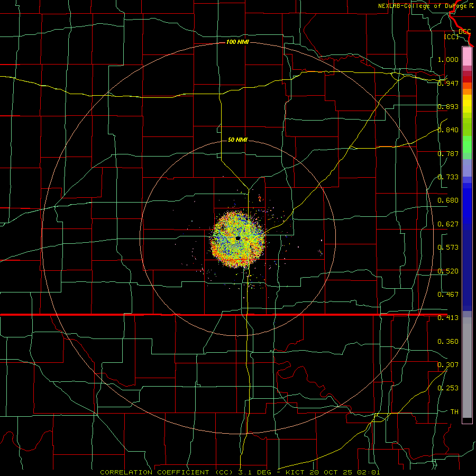
Task: Click the DCC product label
Action: click(464, 31)
